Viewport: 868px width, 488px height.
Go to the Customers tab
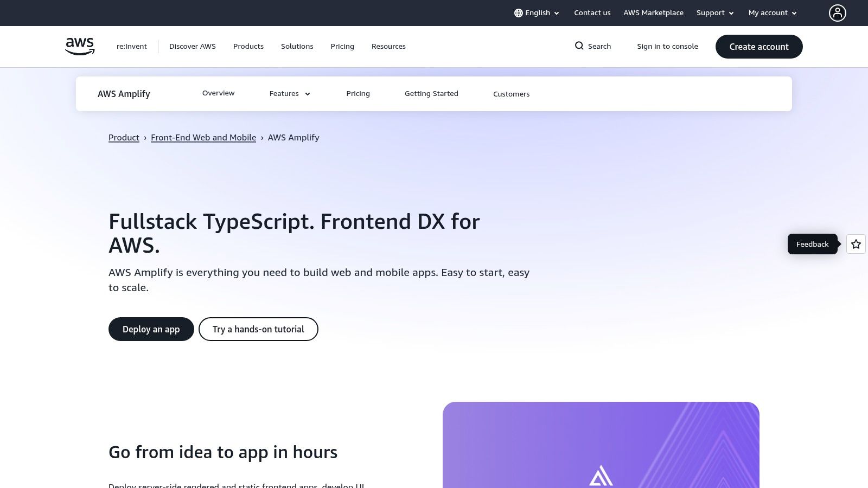(x=512, y=94)
